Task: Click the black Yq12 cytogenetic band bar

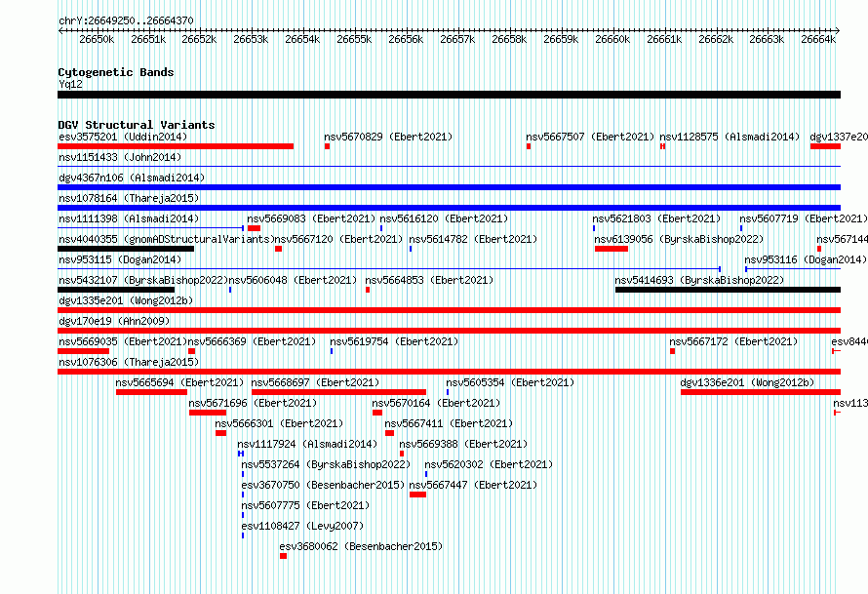Action: pos(449,95)
